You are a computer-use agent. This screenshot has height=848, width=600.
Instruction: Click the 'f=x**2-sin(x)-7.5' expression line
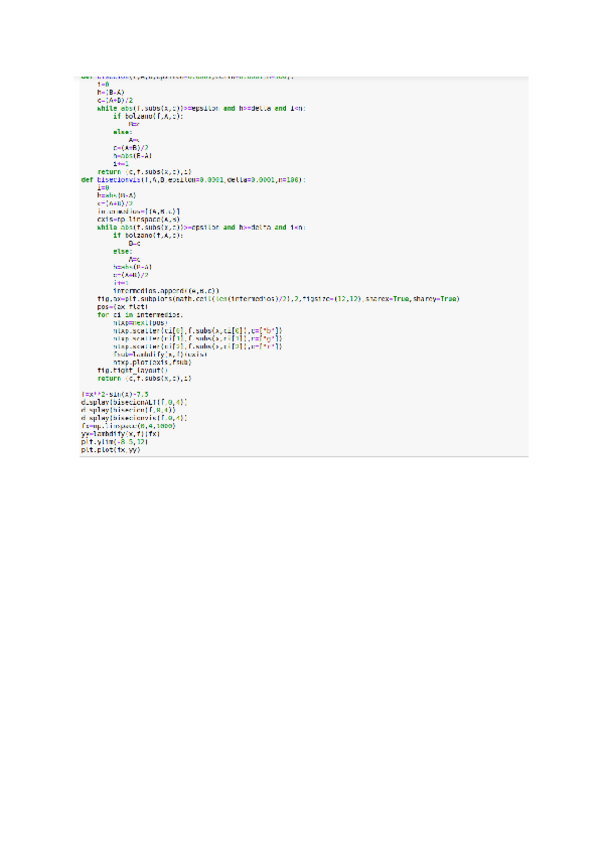pos(115,394)
